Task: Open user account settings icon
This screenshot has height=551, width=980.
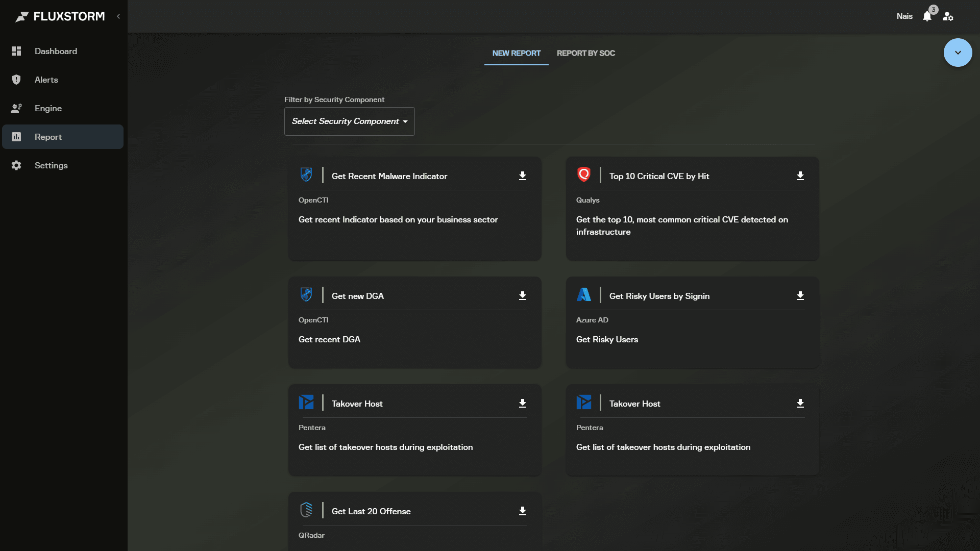Action: tap(948, 16)
